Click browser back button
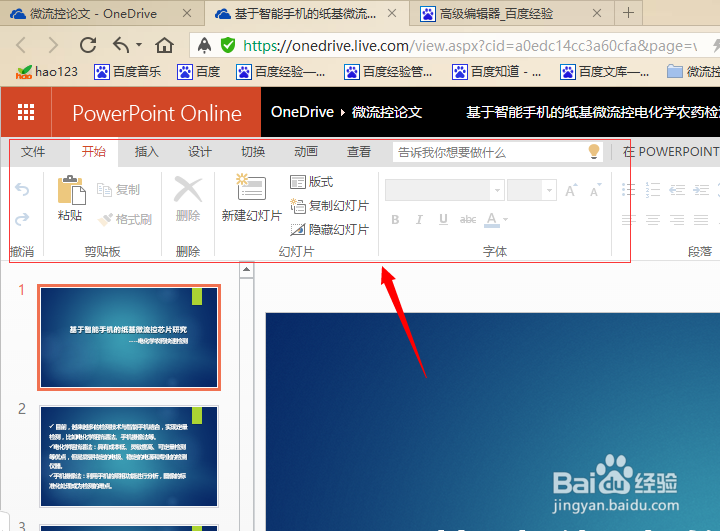The image size is (720, 531). pyautogui.click(x=21, y=45)
